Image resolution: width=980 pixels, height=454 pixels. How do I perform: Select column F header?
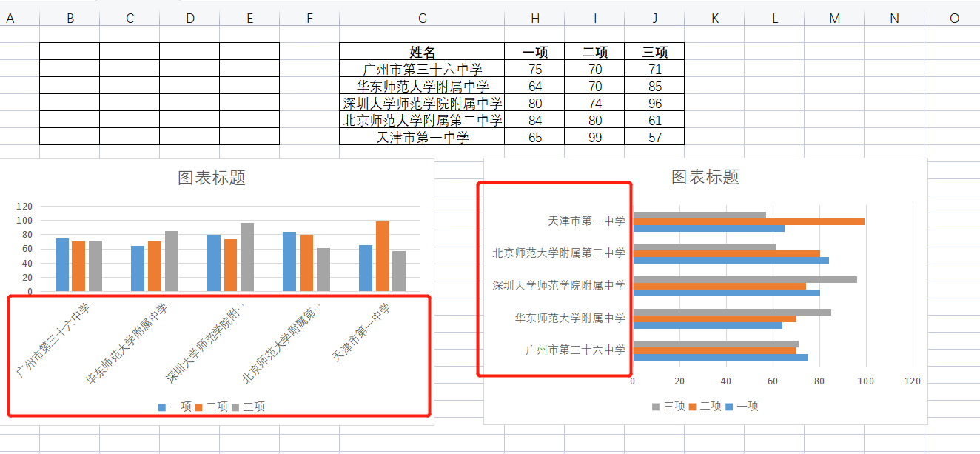tap(309, 19)
